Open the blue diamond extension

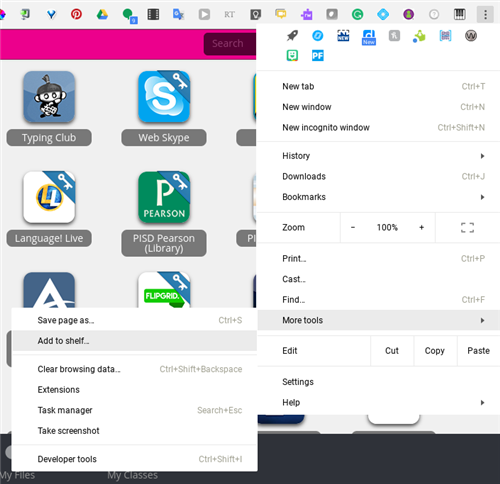pos(383,14)
